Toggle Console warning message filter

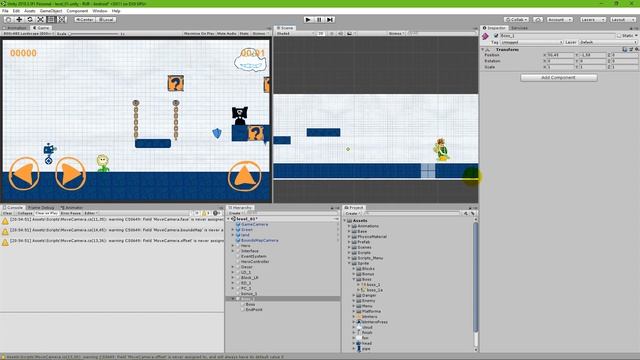click(x=206, y=213)
